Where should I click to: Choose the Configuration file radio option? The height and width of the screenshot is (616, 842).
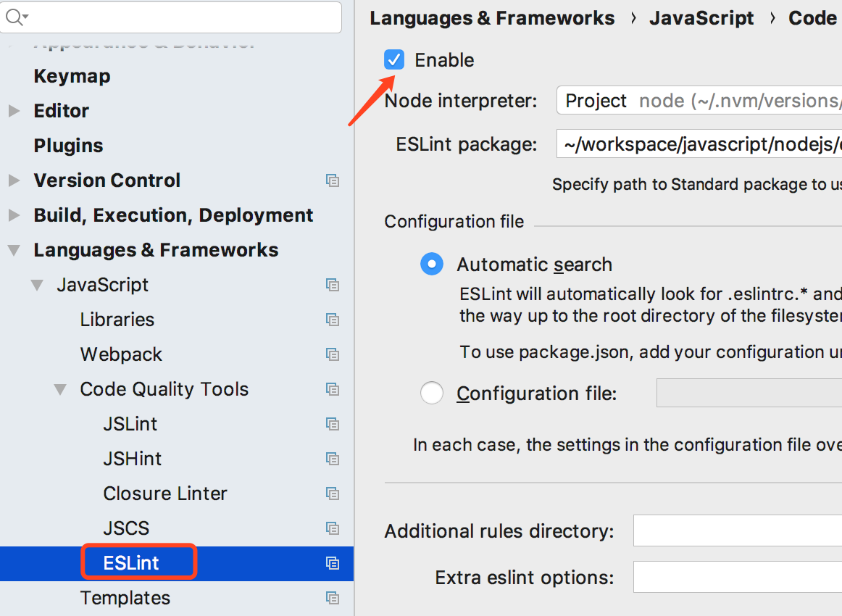point(432,394)
